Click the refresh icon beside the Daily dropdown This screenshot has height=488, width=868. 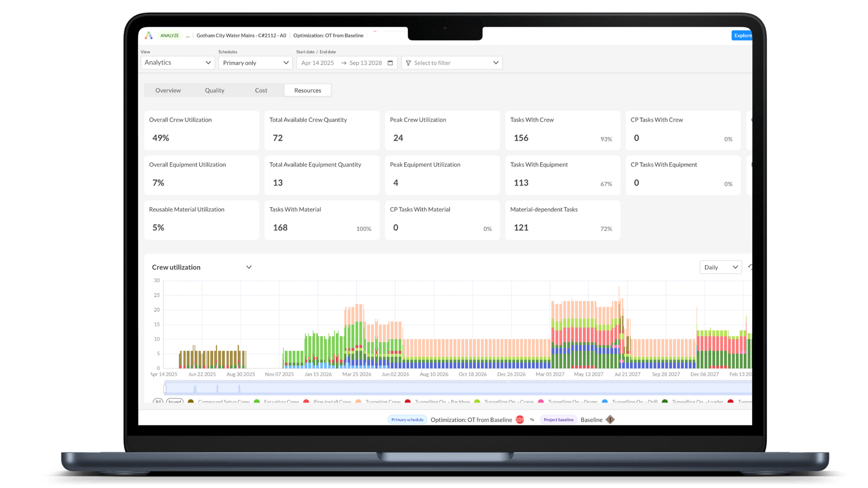coord(750,267)
